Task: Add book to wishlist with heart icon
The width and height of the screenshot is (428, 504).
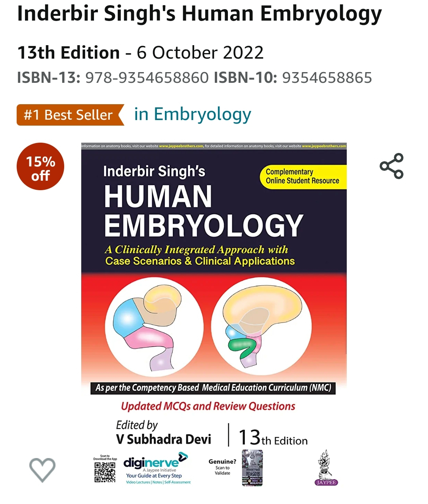Action: (42, 470)
